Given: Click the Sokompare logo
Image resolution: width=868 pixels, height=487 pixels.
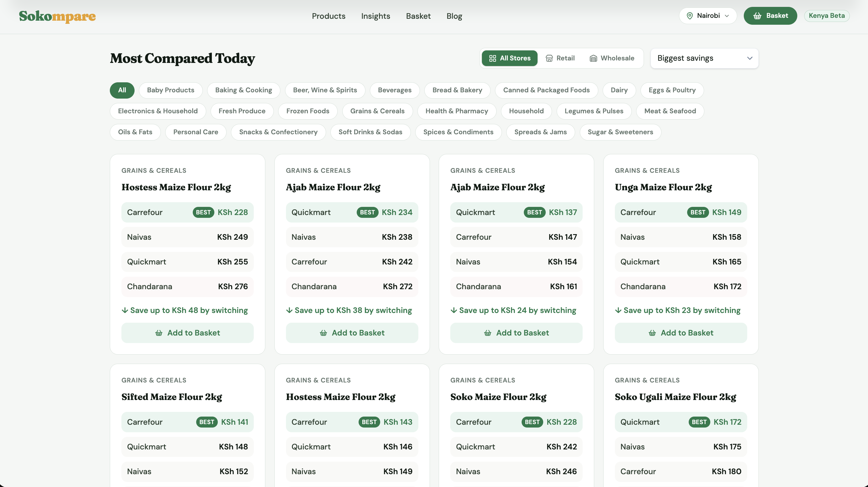Looking at the screenshot, I should 57,16.
